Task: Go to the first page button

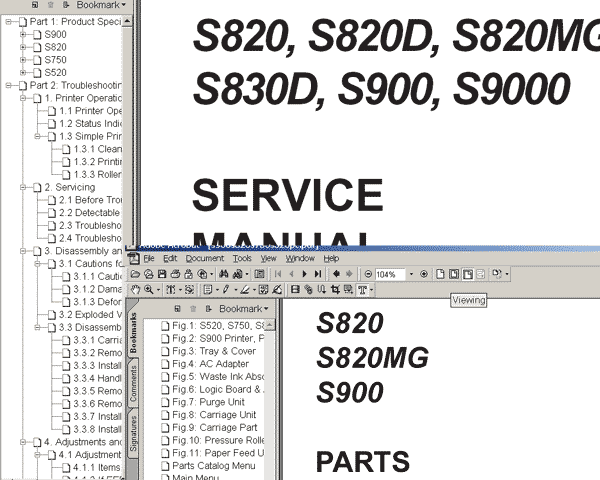Action: click(x=278, y=274)
